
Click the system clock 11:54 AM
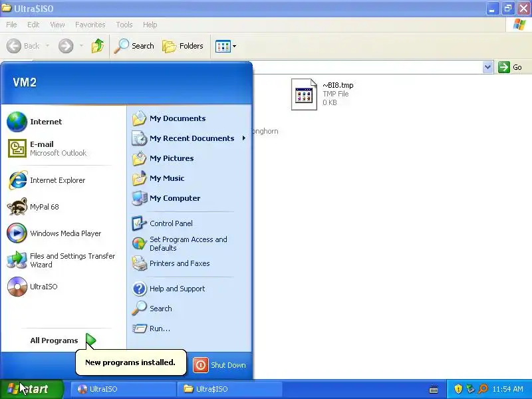(507, 389)
